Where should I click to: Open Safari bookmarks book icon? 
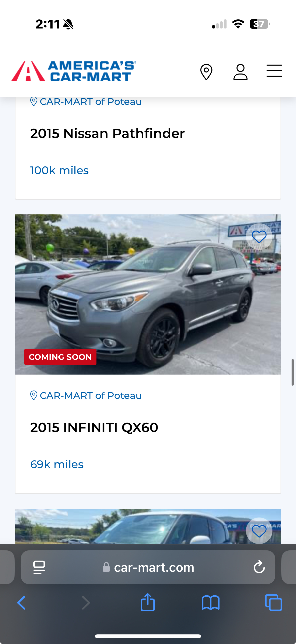(x=211, y=603)
